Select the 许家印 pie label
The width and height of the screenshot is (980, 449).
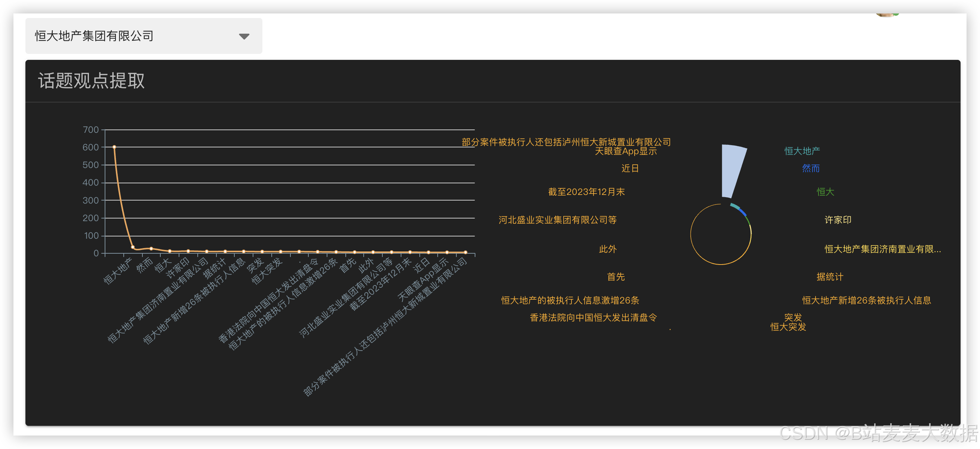[837, 220]
